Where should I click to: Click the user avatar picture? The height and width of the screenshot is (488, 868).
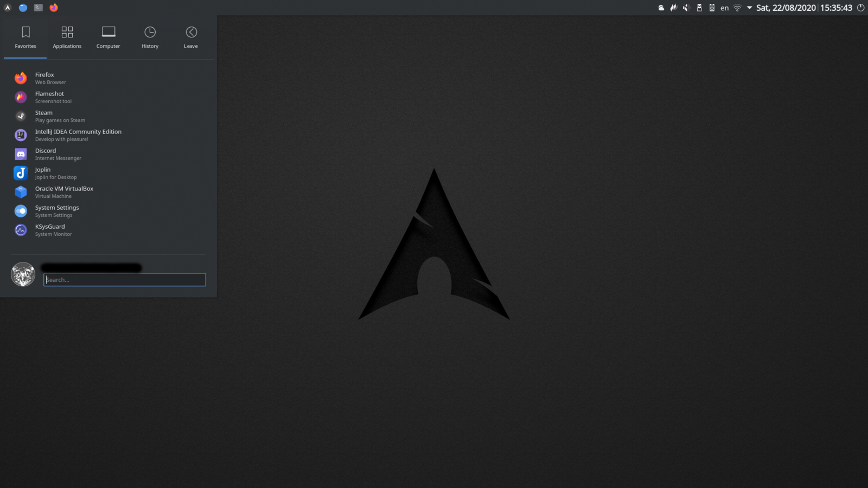point(23,274)
